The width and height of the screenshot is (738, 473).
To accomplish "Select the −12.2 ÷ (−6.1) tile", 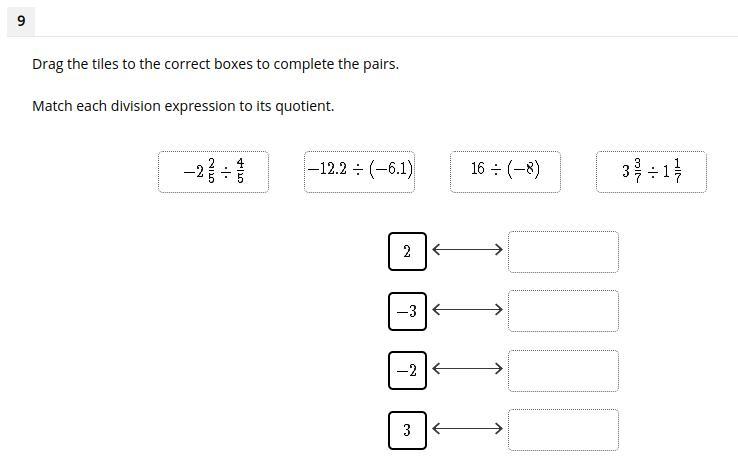I will click(360, 172).
